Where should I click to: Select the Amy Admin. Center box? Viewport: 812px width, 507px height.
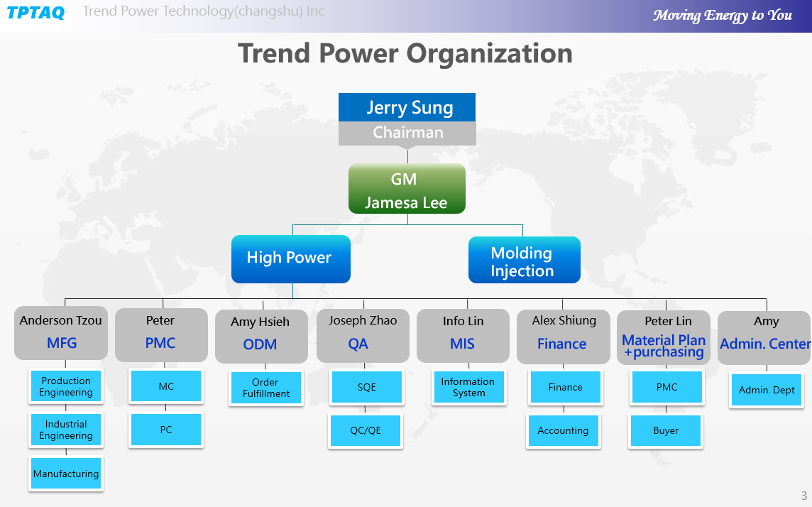(x=765, y=338)
